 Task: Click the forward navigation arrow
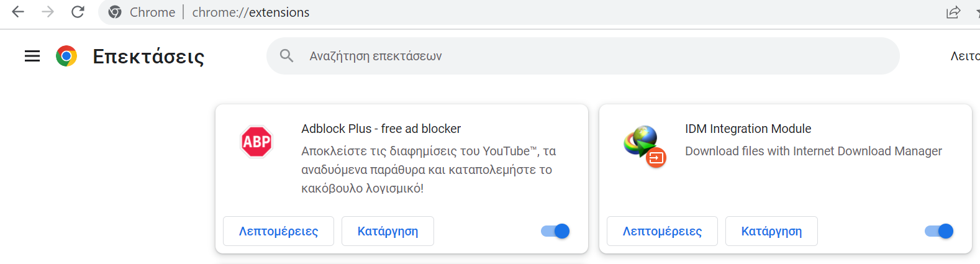(x=48, y=12)
